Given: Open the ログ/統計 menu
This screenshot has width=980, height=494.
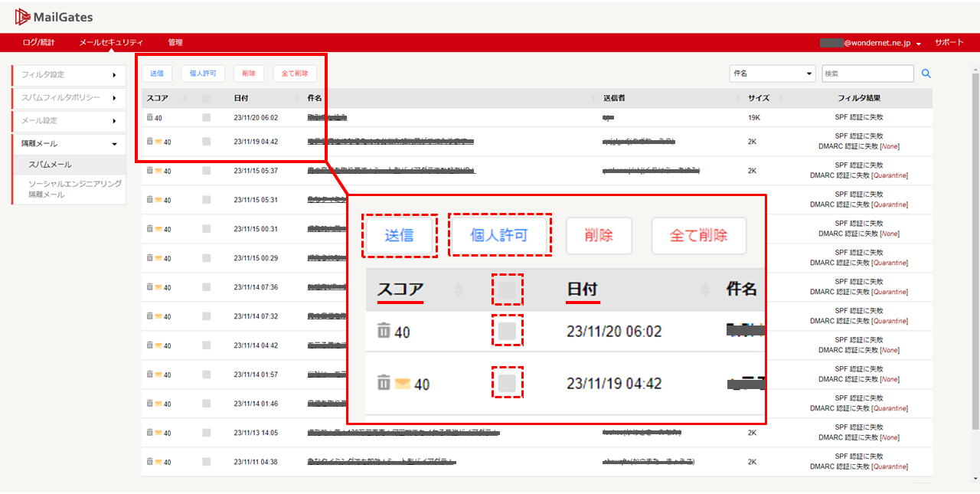Looking at the screenshot, I should pos(38,43).
